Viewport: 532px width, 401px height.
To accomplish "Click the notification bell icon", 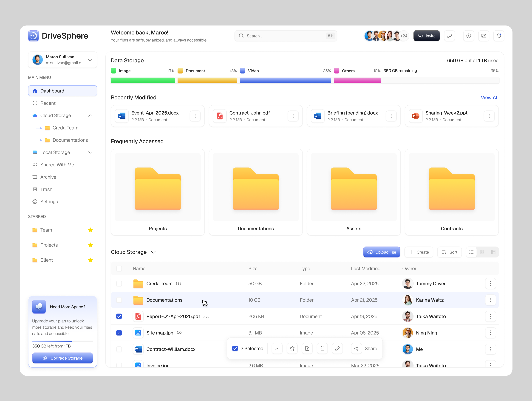I will [499, 36].
